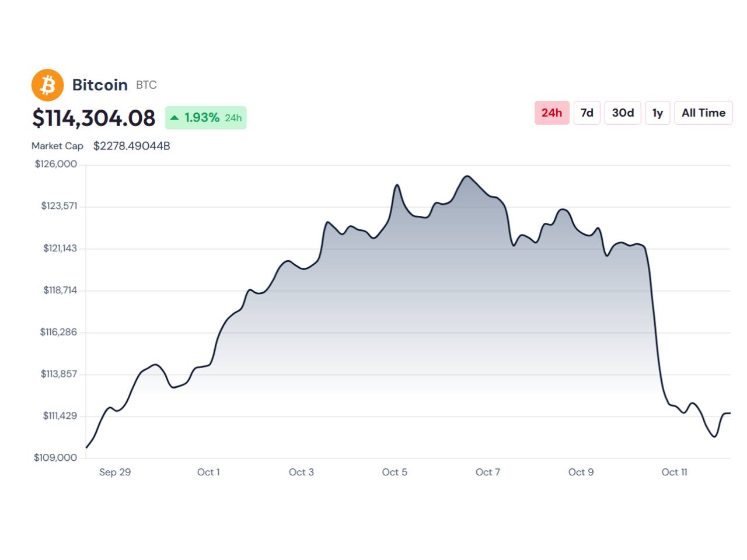Click the $118,714 y-axis price label
Viewport: 747px width, 560px height.
(60, 290)
